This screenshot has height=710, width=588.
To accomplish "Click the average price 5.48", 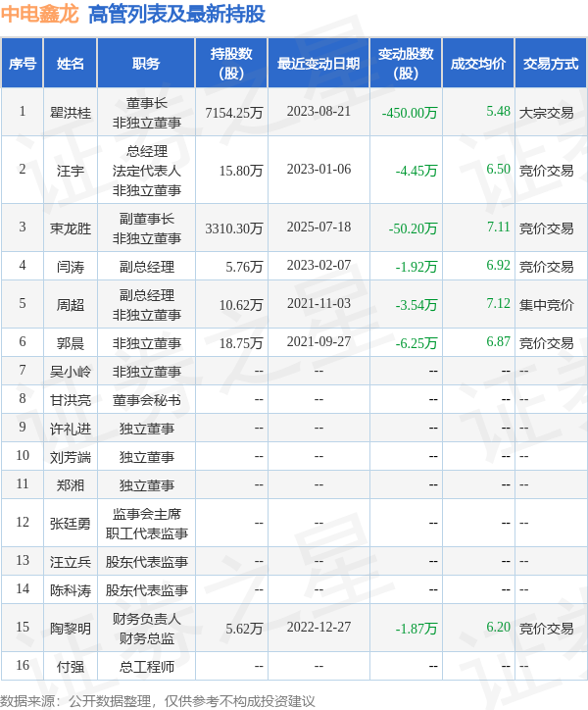I will (x=499, y=112).
